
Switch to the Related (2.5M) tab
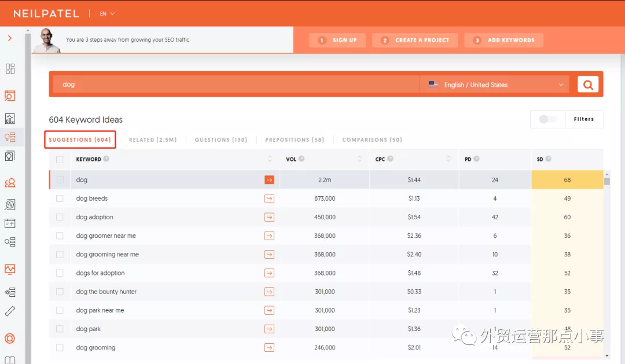click(153, 139)
